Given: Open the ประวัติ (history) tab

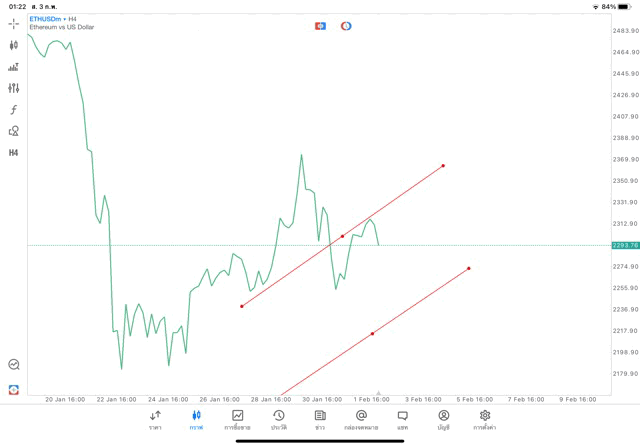Looking at the screenshot, I should point(278,420).
